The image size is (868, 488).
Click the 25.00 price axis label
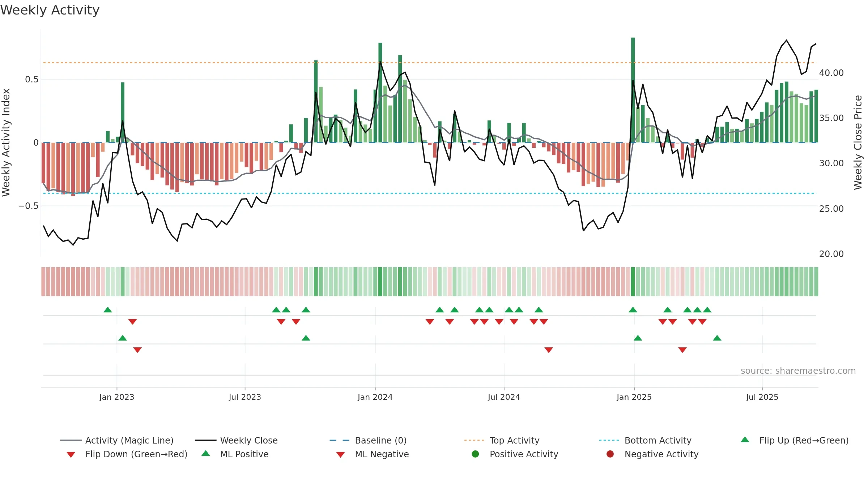pyautogui.click(x=831, y=209)
